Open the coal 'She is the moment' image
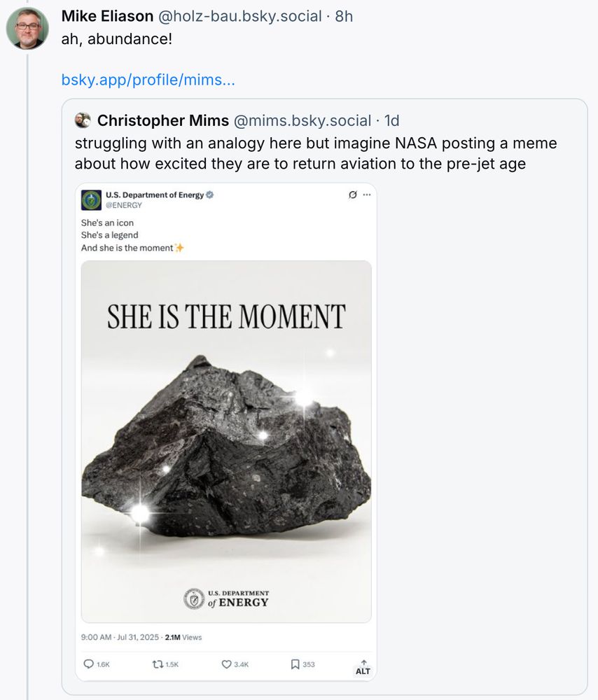This screenshot has width=598, height=700. [226, 441]
